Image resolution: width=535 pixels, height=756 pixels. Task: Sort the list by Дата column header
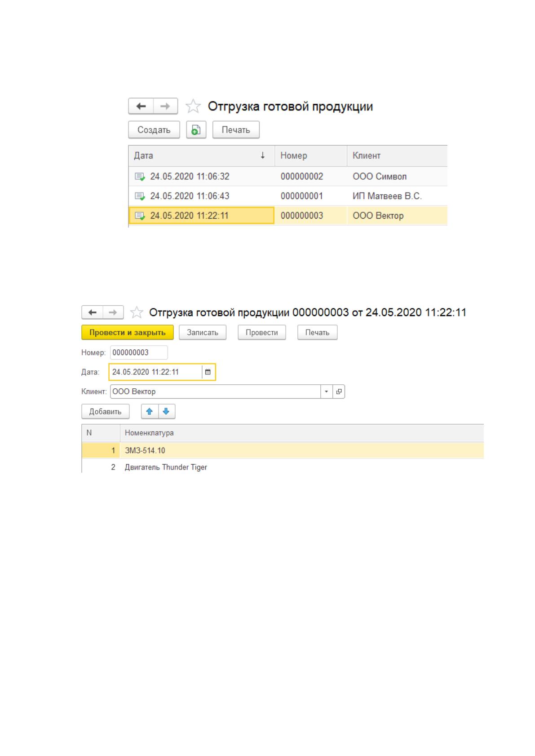201,156
